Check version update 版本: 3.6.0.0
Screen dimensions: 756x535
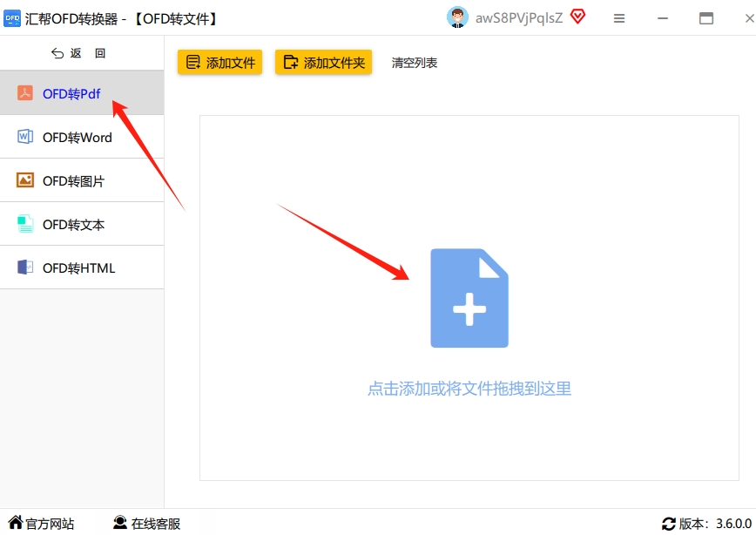707,524
